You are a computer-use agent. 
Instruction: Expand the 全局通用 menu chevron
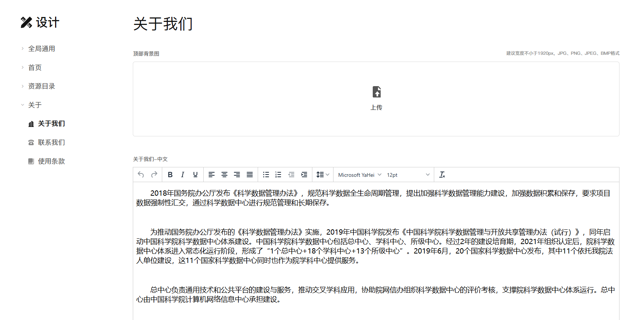coord(23,48)
